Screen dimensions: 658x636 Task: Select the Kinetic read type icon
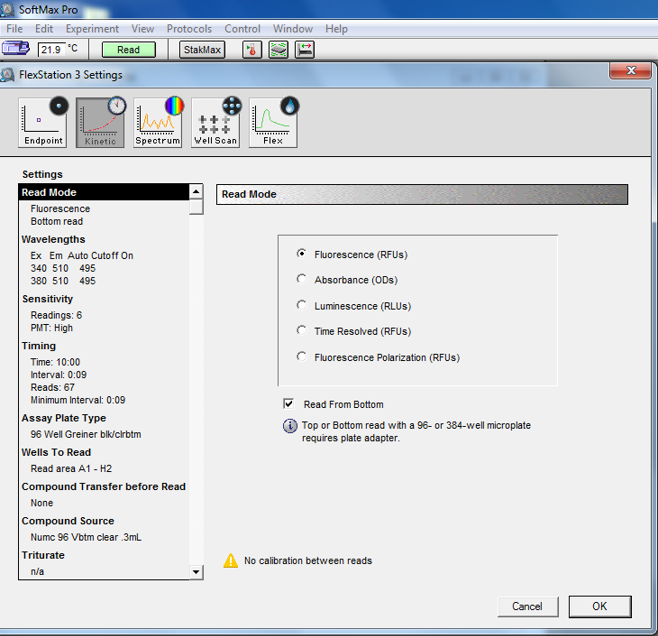click(100, 123)
